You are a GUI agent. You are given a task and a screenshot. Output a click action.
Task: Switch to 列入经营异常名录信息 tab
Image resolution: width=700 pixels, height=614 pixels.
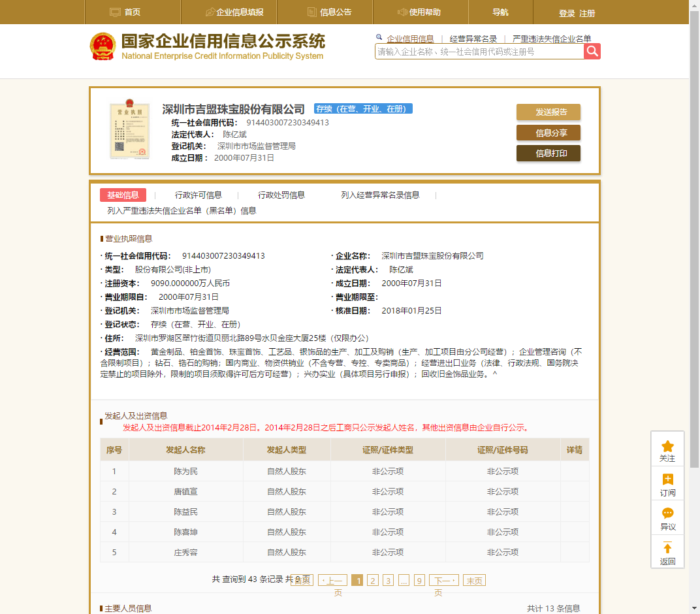pos(380,195)
